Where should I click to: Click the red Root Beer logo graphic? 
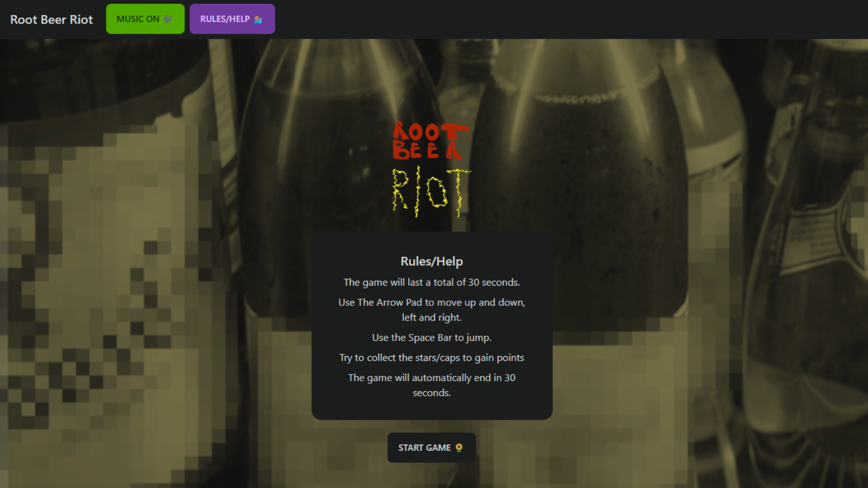click(x=431, y=141)
